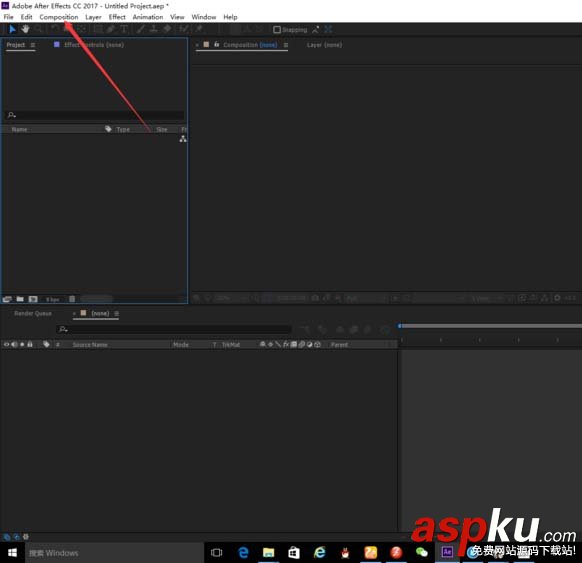Image resolution: width=582 pixels, height=563 pixels.
Task: Select the Clone Stamp tool
Action: pyautogui.click(x=153, y=29)
